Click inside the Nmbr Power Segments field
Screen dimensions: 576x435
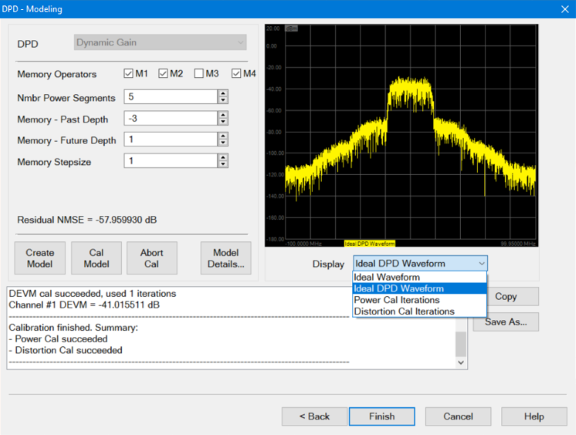171,97
